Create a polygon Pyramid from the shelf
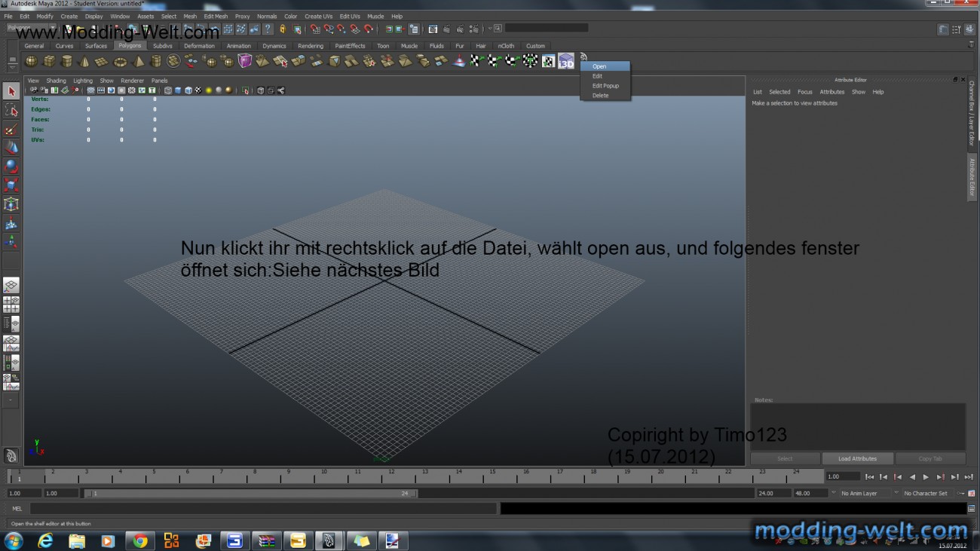This screenshot has height=551, width=980. click(x=139, y=61)
